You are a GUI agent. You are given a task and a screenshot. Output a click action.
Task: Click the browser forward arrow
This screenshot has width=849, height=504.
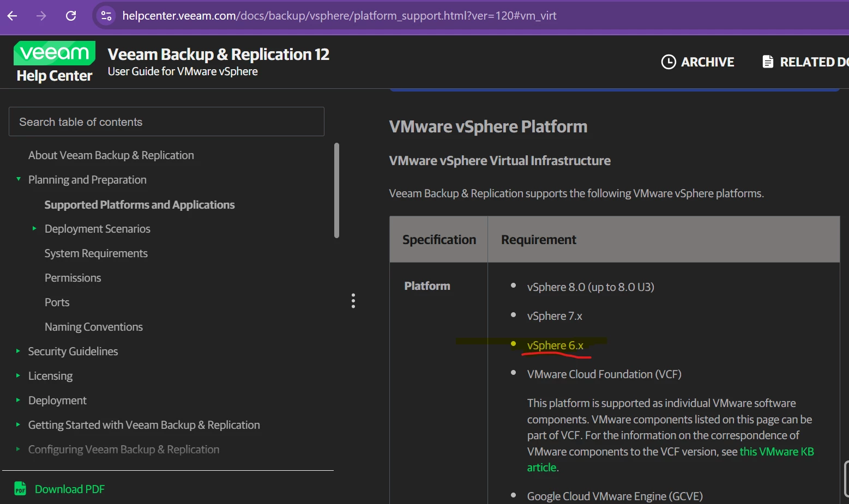(41, 16)
